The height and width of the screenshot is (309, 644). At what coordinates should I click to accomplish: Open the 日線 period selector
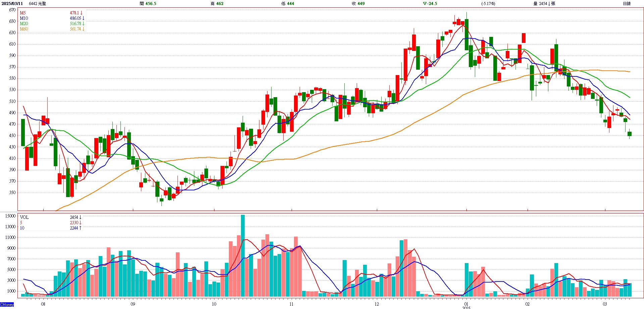coord(627,4)
